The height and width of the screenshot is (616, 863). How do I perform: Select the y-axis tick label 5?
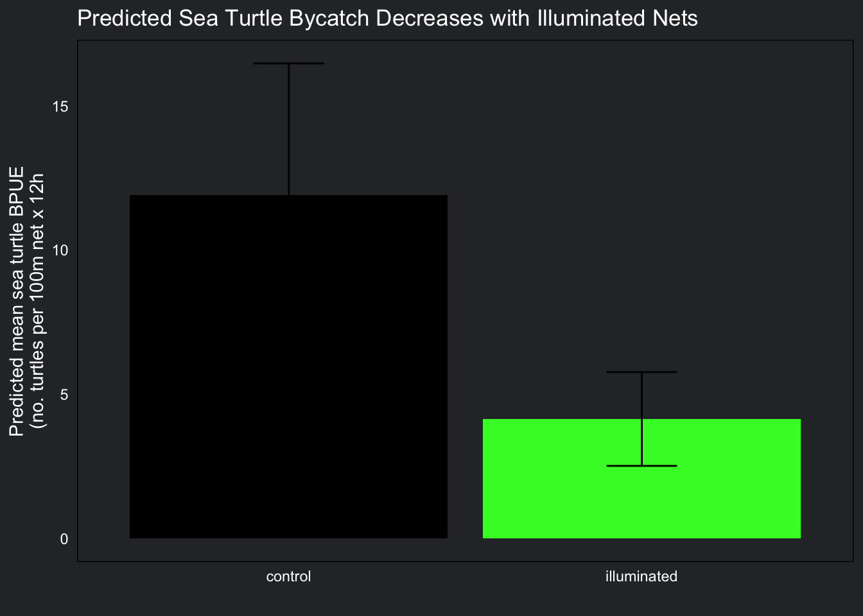[64, 395]
